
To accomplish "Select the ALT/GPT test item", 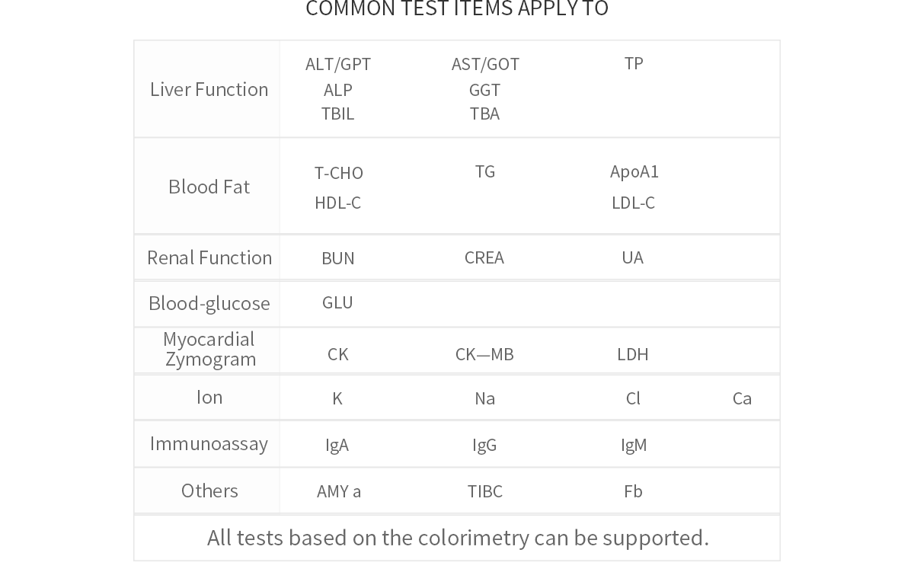I will point(338,64).
